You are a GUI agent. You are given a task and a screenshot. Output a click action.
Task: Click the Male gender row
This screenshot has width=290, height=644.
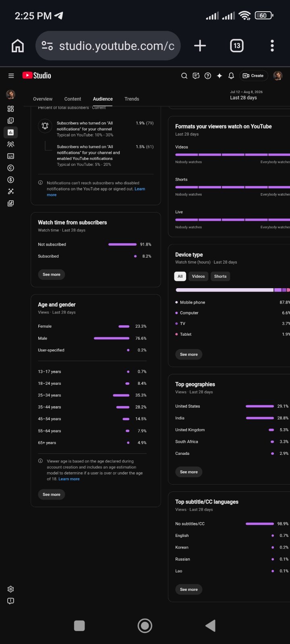(92, 339)
